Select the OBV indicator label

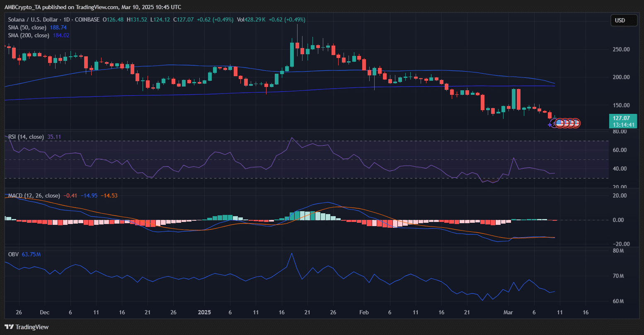click(14, 254)
